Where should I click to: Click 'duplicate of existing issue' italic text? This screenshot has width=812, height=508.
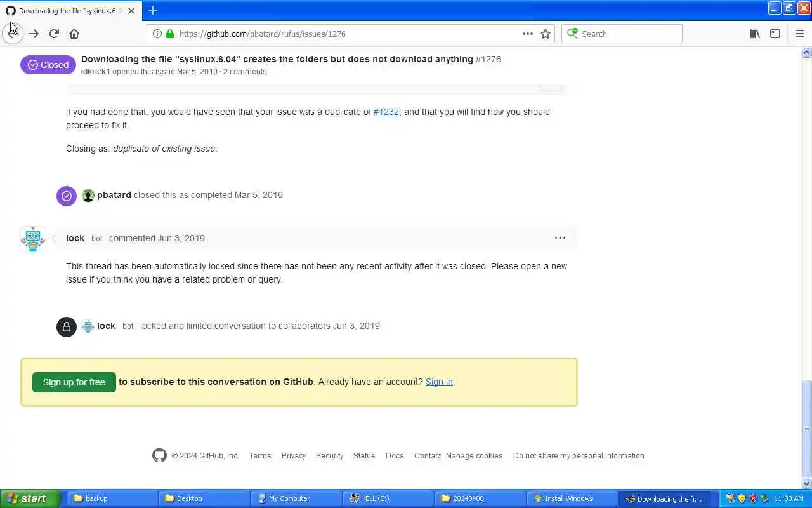pyautogui.click(x=164, y=149)
